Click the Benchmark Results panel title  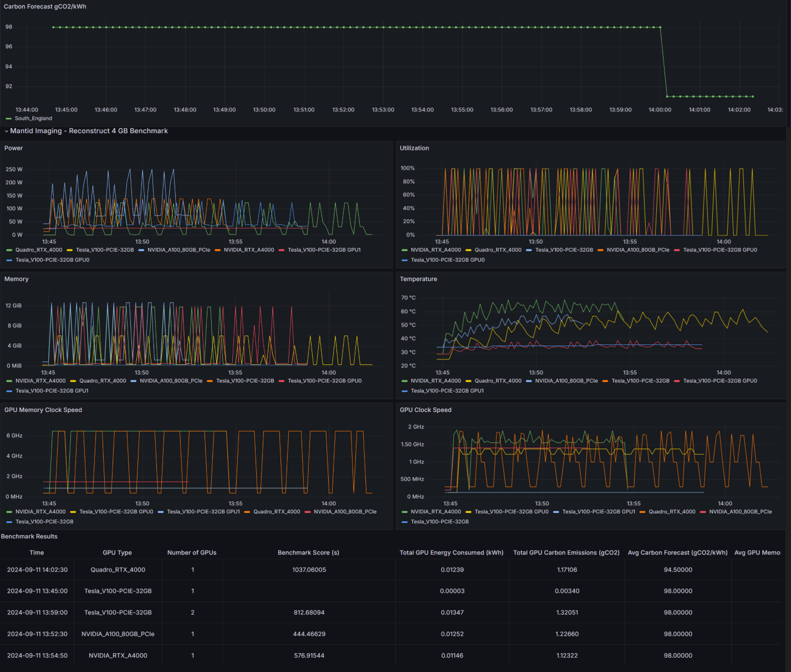coord(29,536)
